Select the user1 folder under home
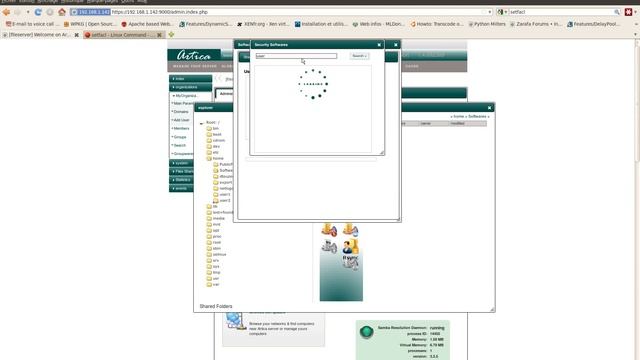 (222, 195)
